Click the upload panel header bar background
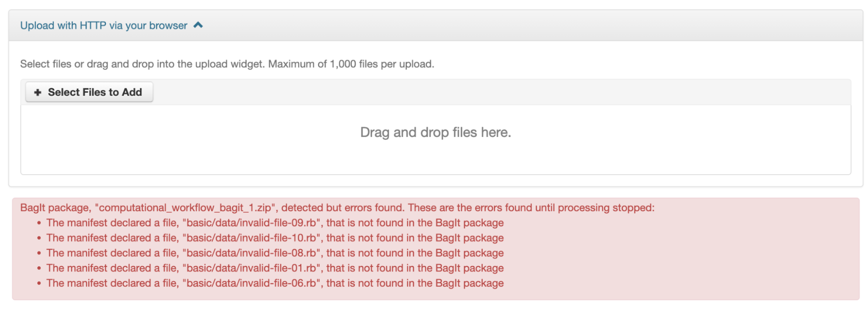Screen dimensions: 868x311 click(x=521, y=26)
